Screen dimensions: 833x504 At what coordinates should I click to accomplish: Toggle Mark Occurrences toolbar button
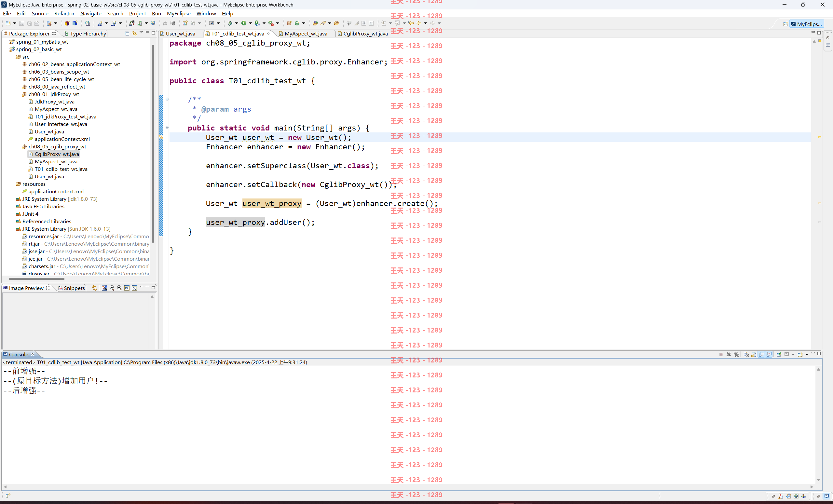[356, 23]
